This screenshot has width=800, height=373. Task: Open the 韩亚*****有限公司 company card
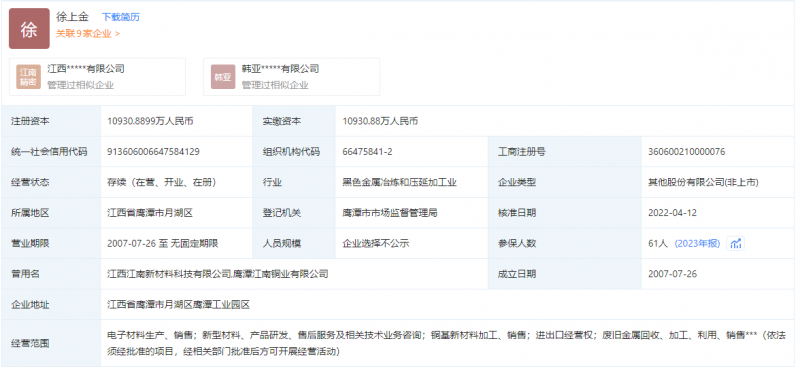click(292, 77)
